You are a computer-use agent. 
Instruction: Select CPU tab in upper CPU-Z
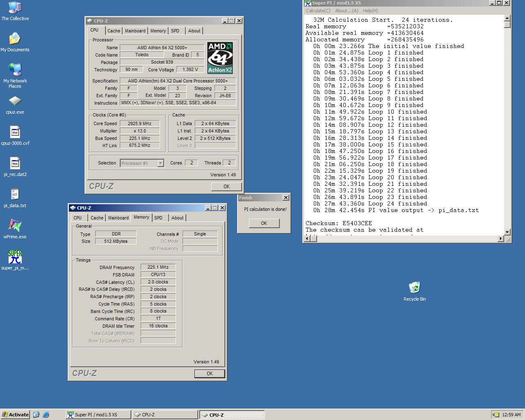94,30
